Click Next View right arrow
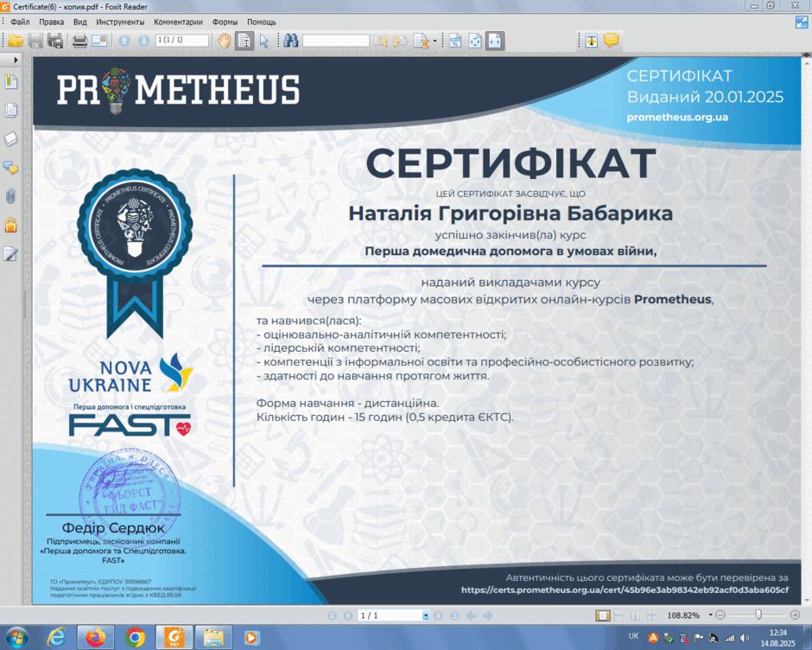This screenshot has width=812, height=650. [487, 615]
